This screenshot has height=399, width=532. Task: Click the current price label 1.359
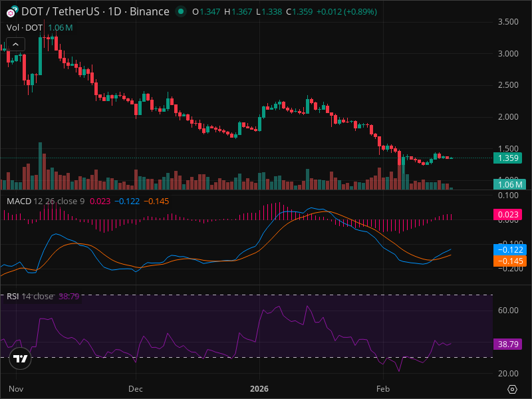click(x=507, y=158)
